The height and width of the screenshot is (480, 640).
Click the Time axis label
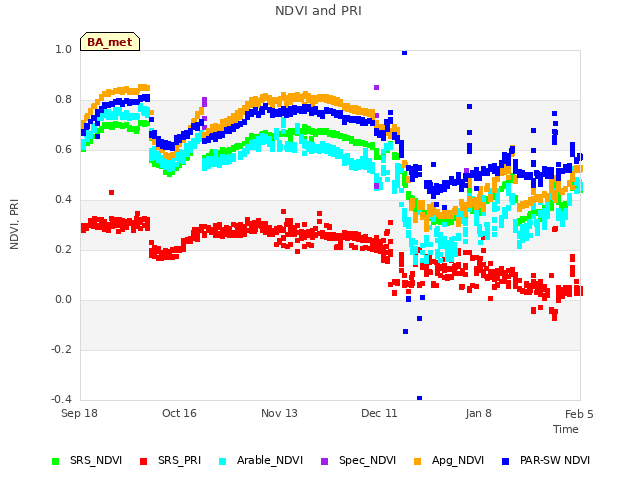[566, 429]
